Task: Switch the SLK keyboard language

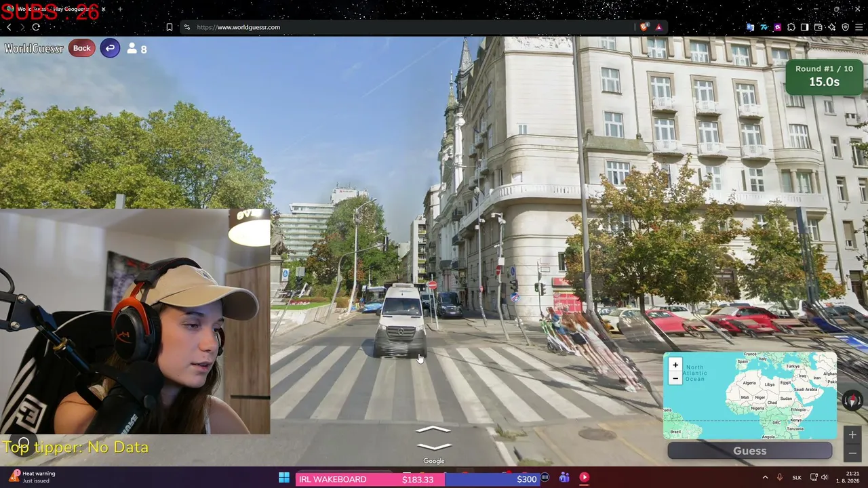Action: click(x=797, y=478)
